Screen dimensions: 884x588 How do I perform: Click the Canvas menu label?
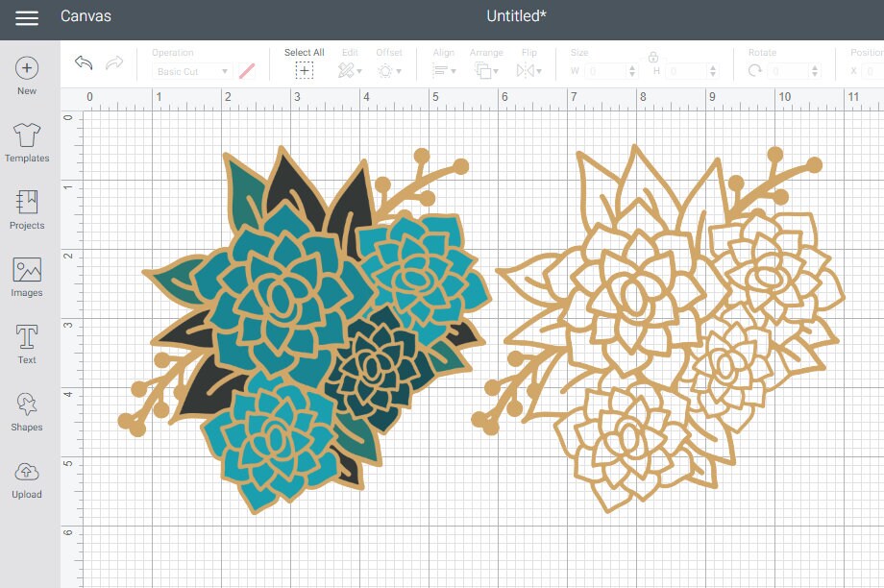click(86, 15)
